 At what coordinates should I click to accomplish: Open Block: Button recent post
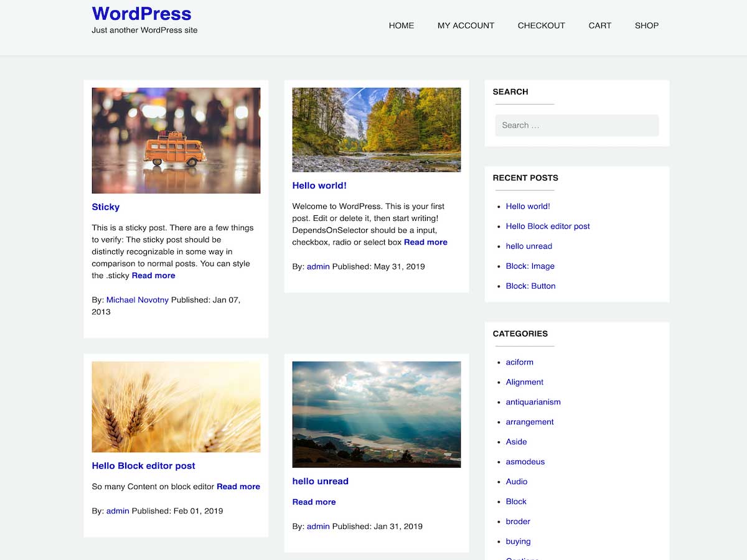point(530,286)
